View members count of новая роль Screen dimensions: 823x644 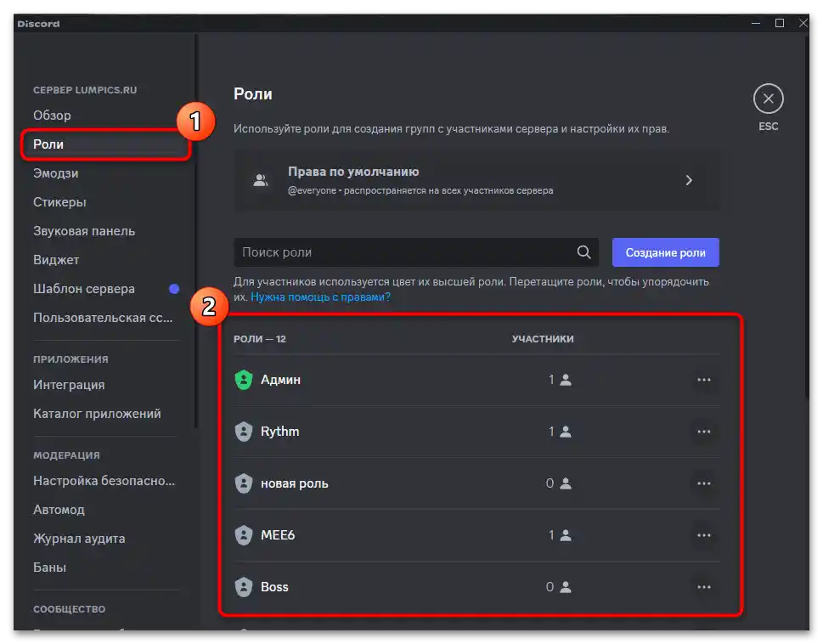click(x=559, y=483)
